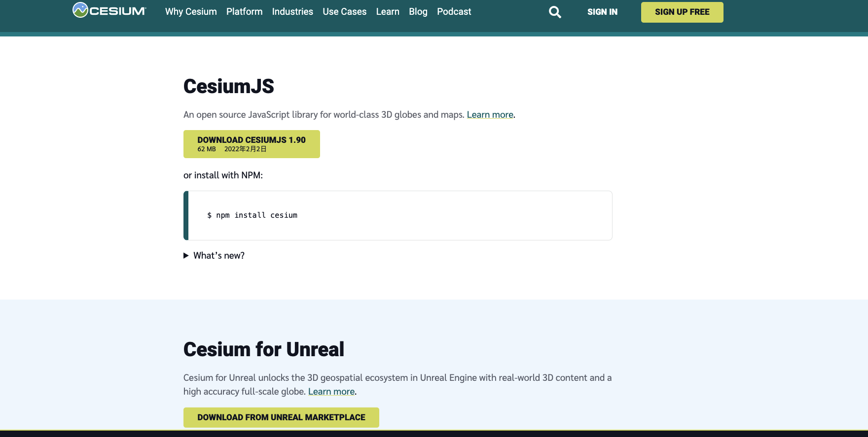The image size is (868, 437).
Task: Follow the Cesium for Unreal Learn more link
Action: [x=331, y=392]
